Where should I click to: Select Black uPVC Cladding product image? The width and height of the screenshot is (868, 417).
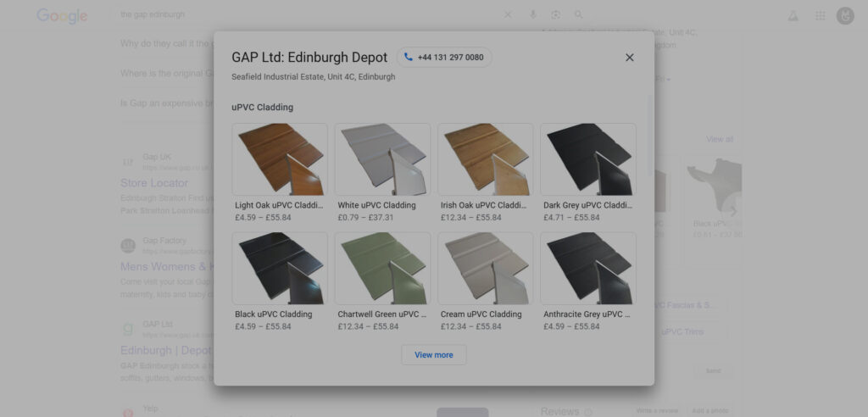point(280,269)
